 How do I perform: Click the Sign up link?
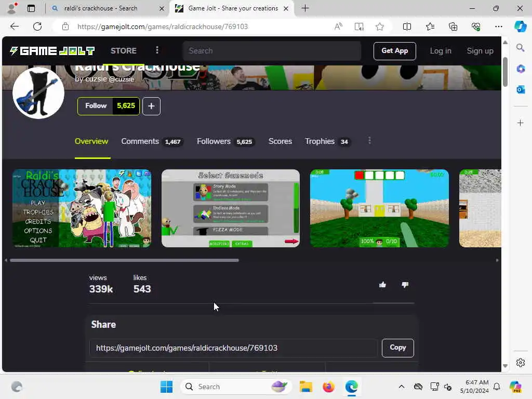[x=480, y=51]
